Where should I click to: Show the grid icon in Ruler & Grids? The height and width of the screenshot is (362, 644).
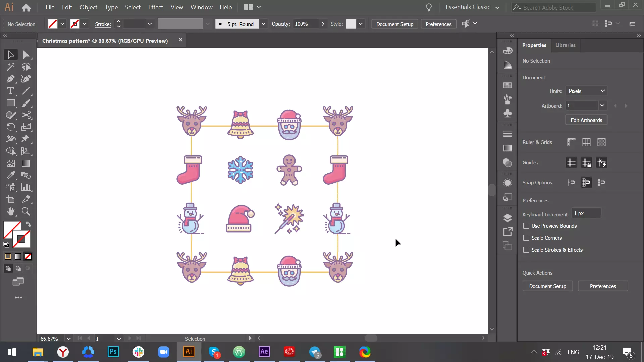coord(586,142)
